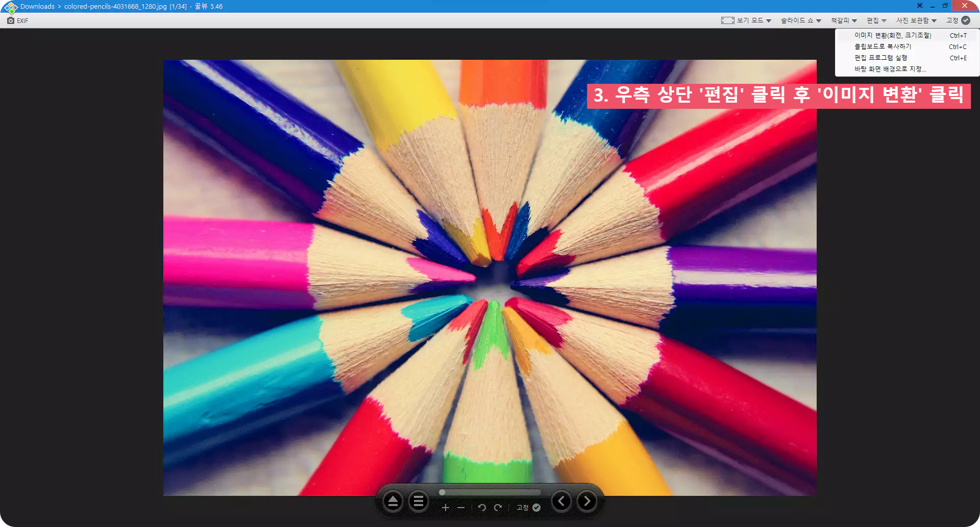
Task: Select 클립보드로 복사하기 menu item
Action: [907, 46]
